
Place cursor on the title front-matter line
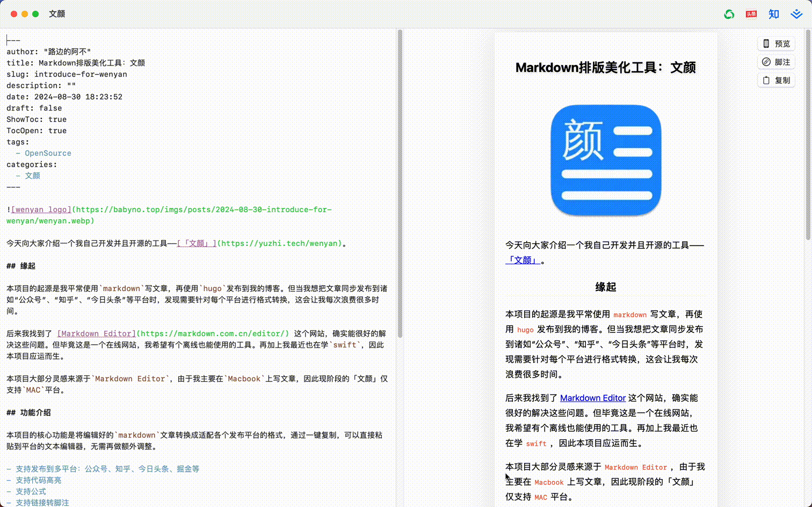(x=76, y=63)
